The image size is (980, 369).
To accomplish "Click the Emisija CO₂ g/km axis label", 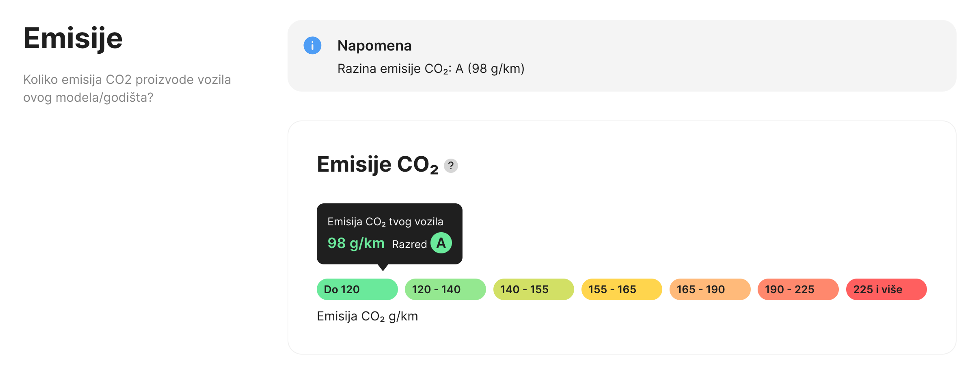I will (x=367, y=316).
